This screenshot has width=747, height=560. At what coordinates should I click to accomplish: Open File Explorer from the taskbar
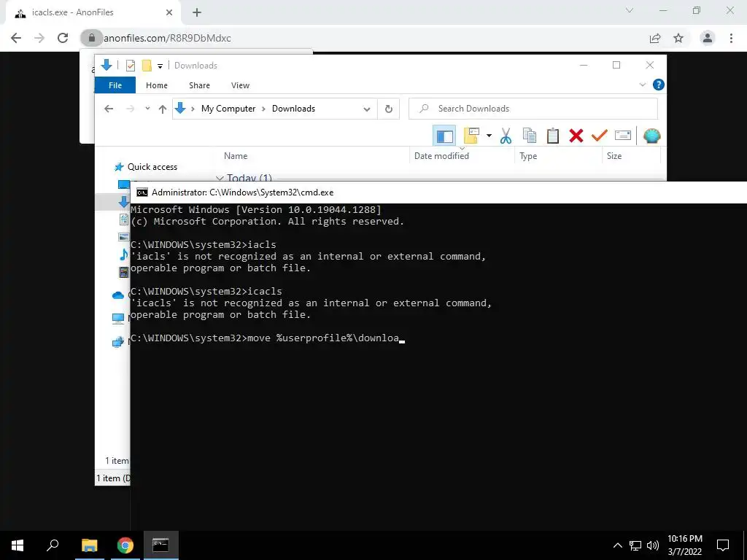[x=89, y=545]
